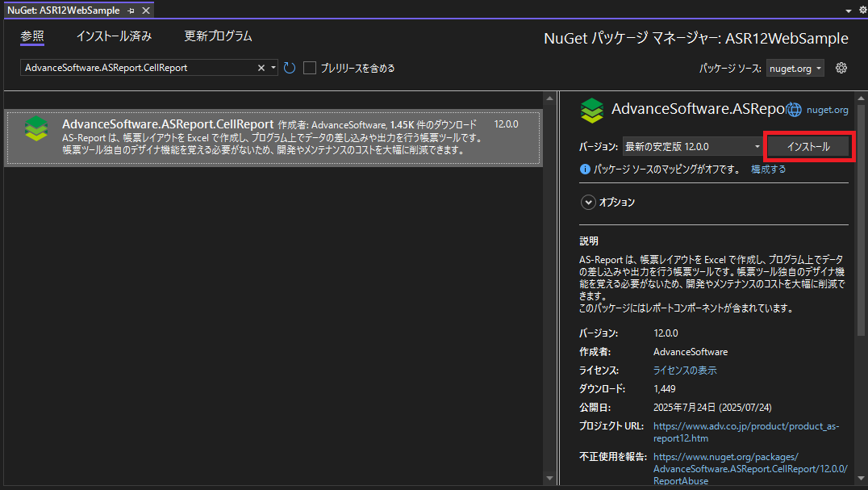Viewport: 868px width, 490px height.
Task: Open the project URL adv.co.jp link
Action: [x=746, y=432]
